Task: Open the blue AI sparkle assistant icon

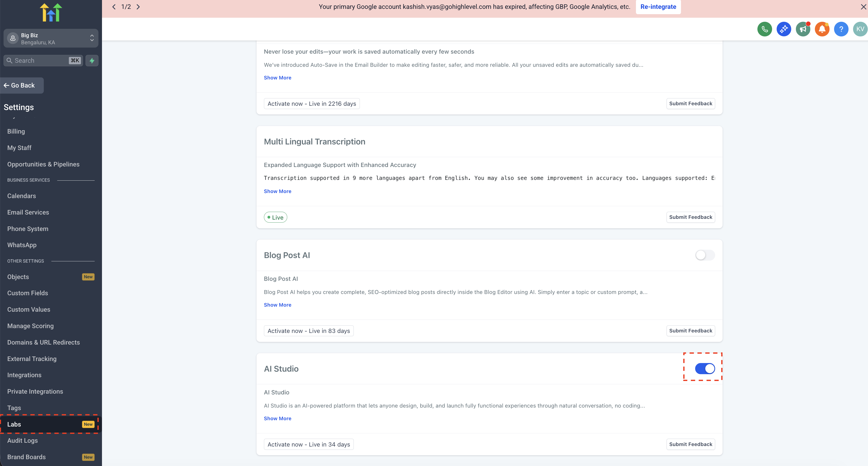Action: coord(784,29)
